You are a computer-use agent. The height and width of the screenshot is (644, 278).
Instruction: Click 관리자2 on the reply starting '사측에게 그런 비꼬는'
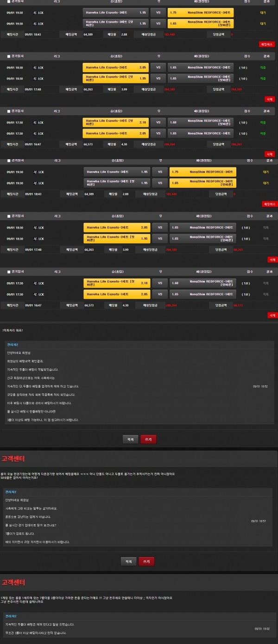pos(11,492)
